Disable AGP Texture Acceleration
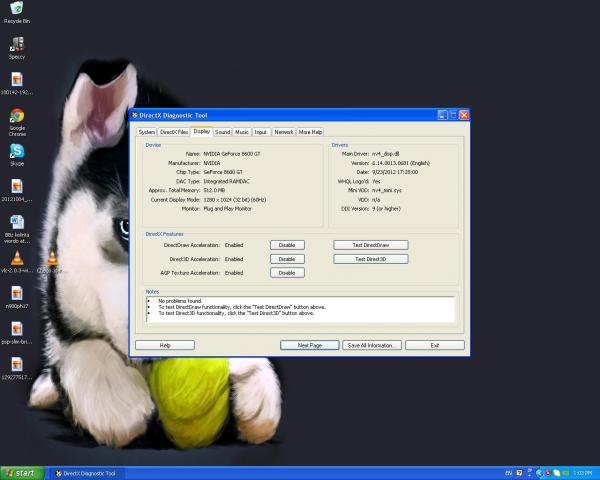The height and width of the screenshot is (480, 600). 287,272
